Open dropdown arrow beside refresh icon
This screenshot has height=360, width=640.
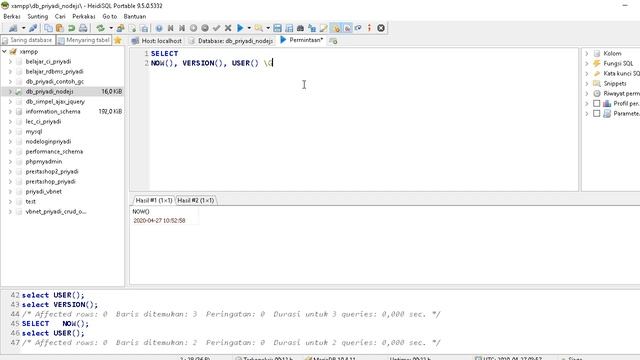[x=111, y=28]
